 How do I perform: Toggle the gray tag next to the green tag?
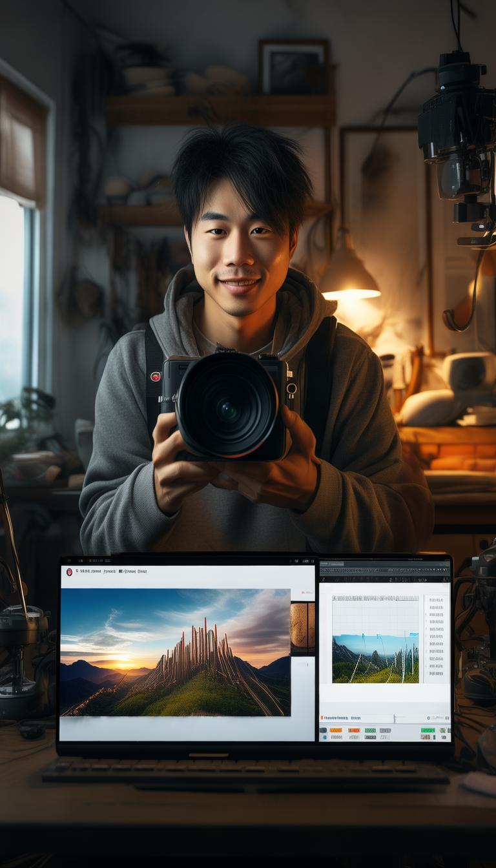point(385,730)
